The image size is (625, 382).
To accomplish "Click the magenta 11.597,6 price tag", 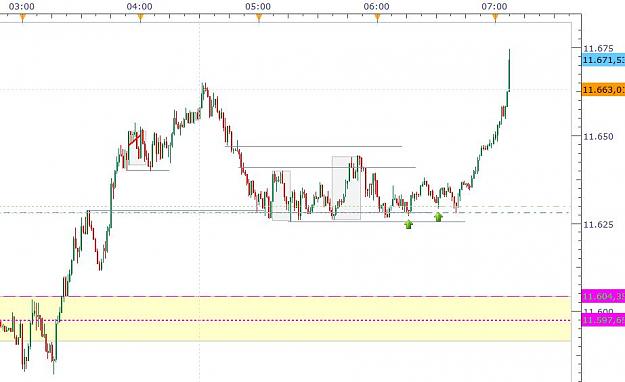I will (x=603, y=320).
